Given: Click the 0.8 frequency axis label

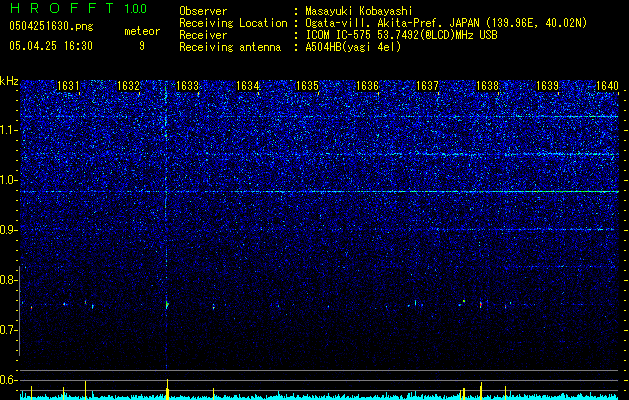Looking at the screenshot, I should [8, 280].
